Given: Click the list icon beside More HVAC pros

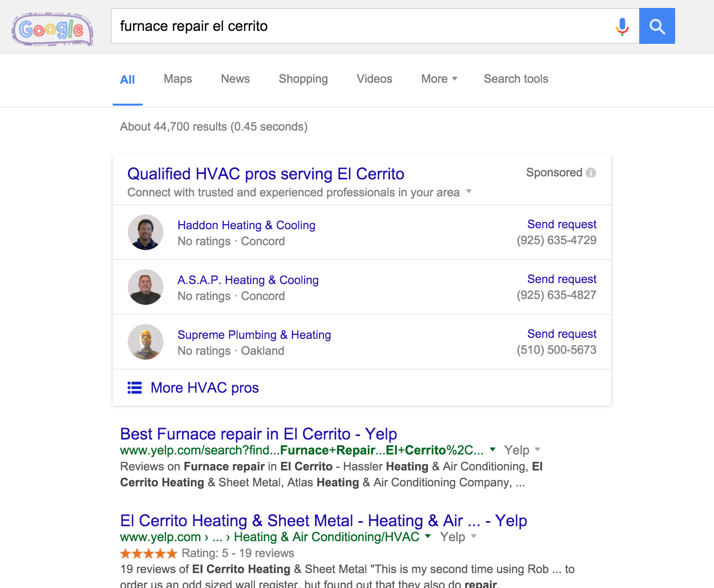Looking at the screenshot, I should 135,388.
